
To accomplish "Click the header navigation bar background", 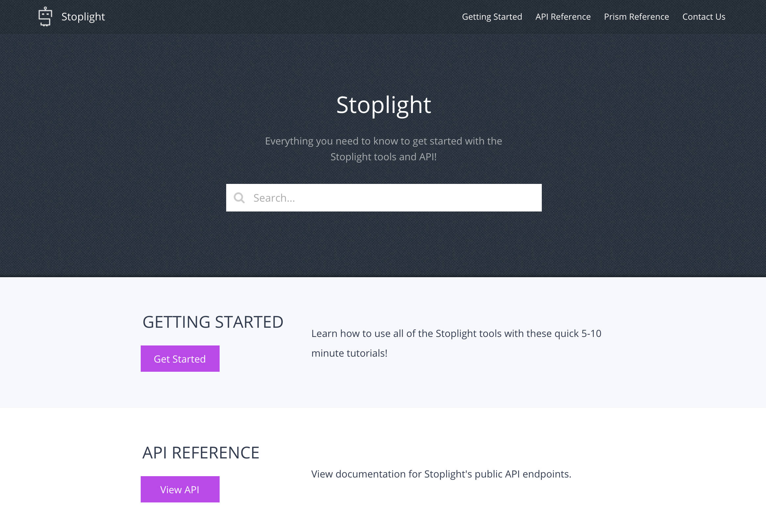I will coord(267,16).
